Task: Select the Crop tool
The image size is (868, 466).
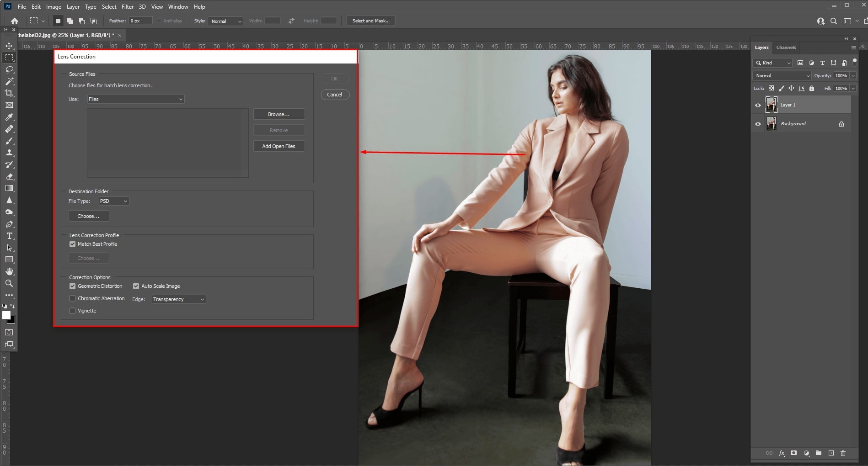Action: click(x=9, y=93)
